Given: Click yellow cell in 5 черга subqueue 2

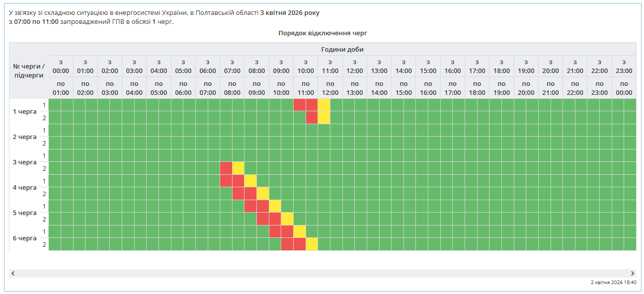Looking at the screenshot, I should click(x=287, y=219).
